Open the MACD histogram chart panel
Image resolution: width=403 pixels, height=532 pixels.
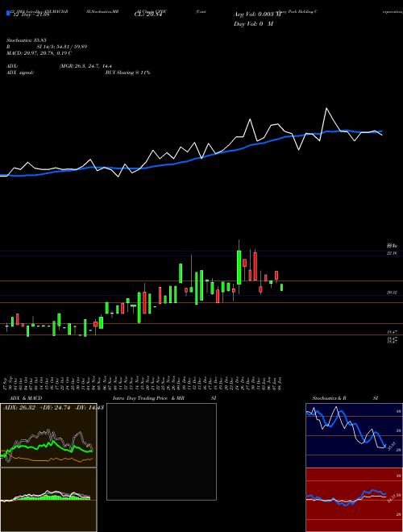(x=48, y=500)
